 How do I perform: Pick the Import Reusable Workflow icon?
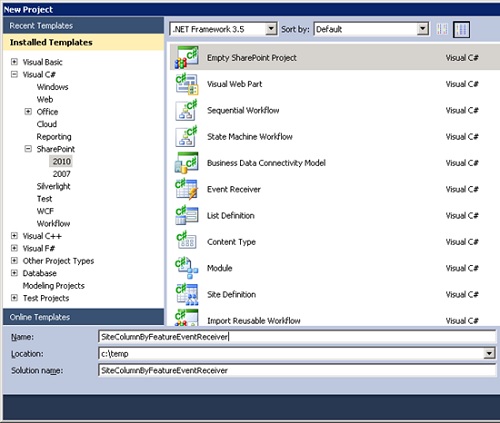(187, 318)
